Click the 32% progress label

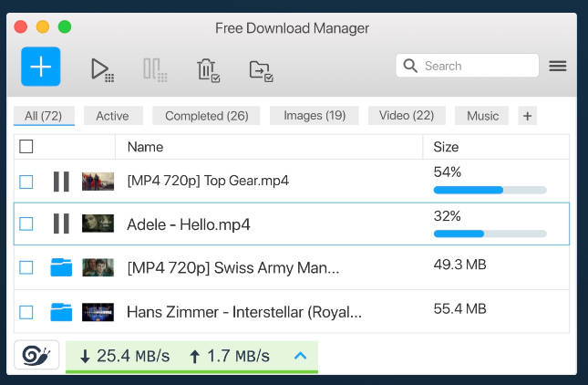(447, 216)
